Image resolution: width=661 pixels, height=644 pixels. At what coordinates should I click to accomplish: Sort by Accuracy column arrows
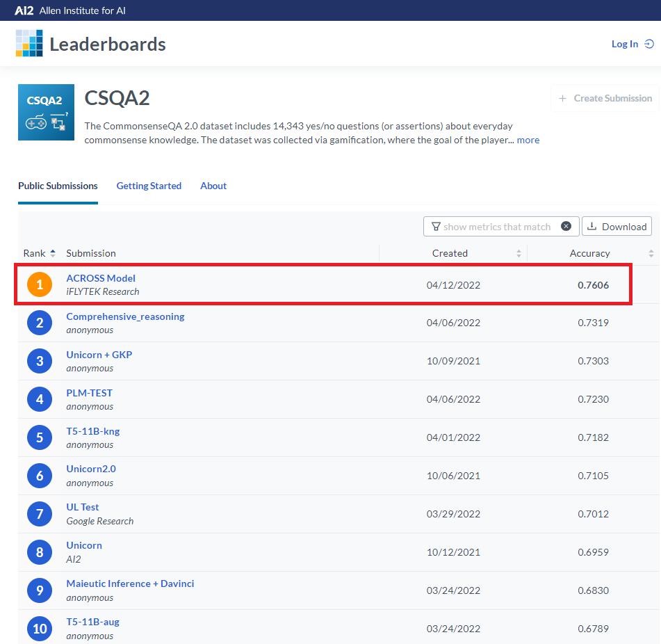(651, 253)
